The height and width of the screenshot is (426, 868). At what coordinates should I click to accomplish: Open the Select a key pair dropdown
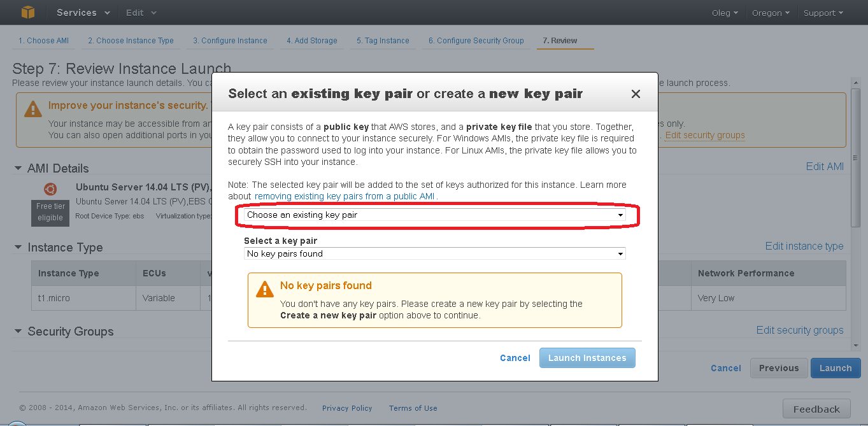pos(435,253)
